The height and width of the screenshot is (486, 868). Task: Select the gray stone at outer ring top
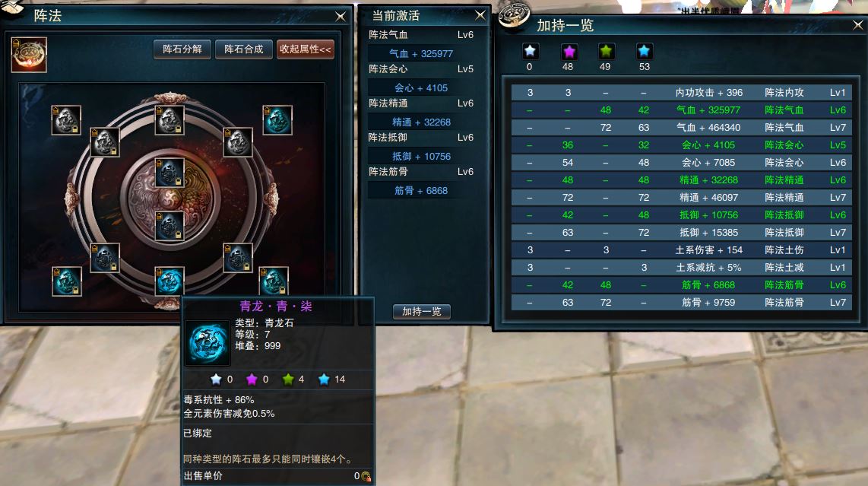pyautogui.click(x=169, y=119)
